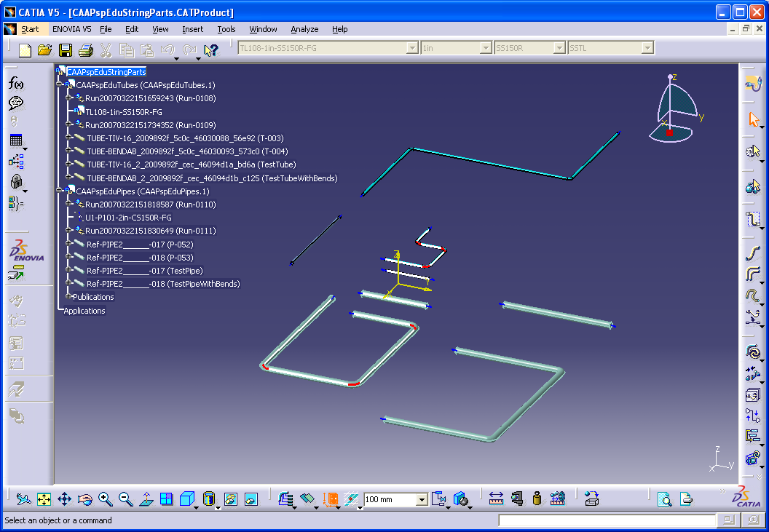Viewport: 769px width, 532px height.
Task: Collapse the CAAPspEduTubes tree node
Action: [x=60, y=85]
